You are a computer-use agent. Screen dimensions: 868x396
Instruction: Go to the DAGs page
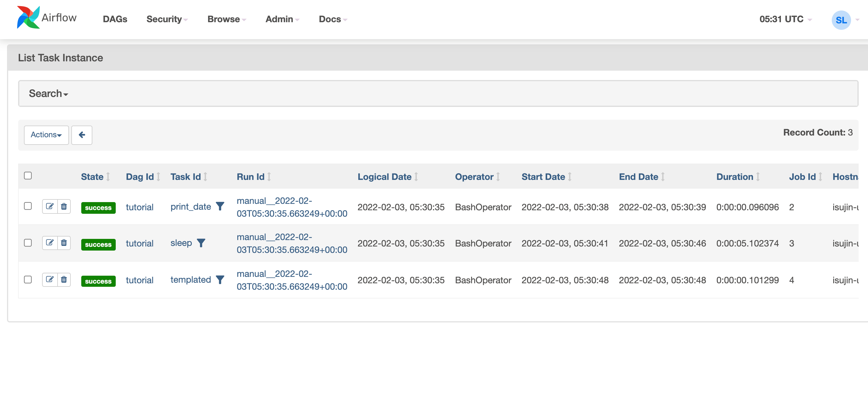pyautogui.click(x=115, y=19)
